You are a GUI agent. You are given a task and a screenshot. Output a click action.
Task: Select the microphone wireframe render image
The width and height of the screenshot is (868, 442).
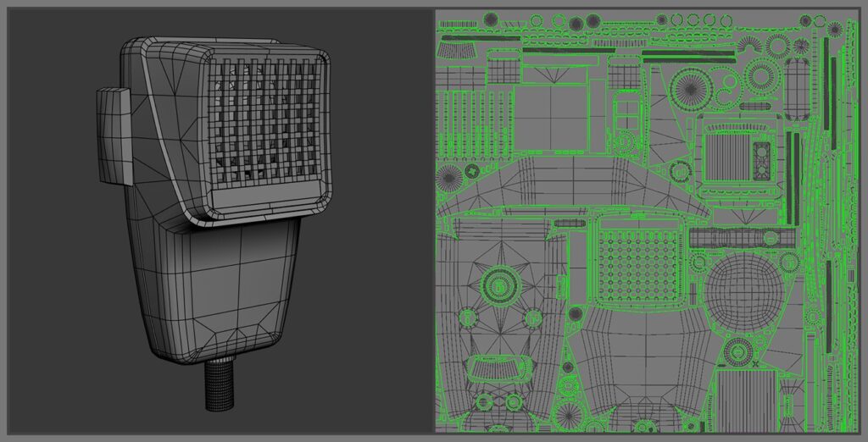click(x=220, y=220)
